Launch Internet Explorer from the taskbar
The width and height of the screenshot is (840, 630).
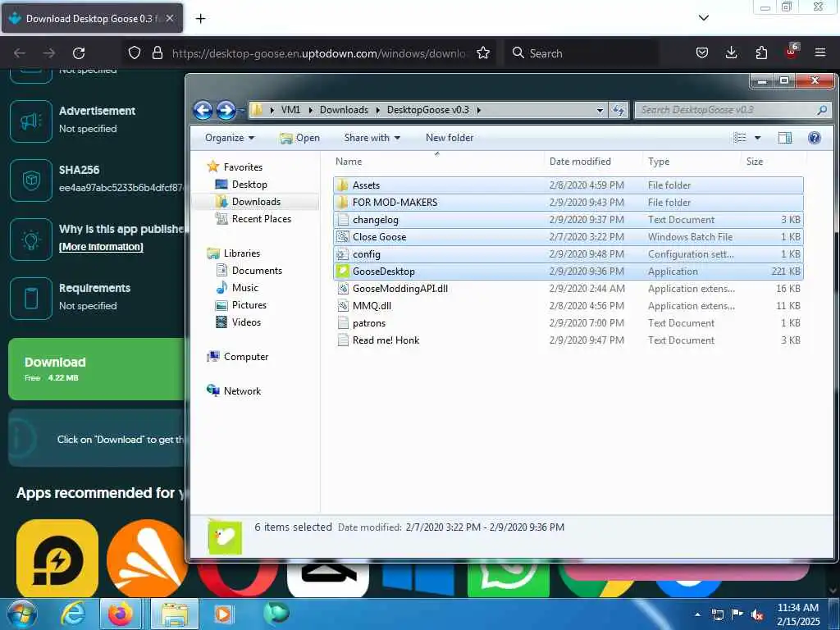(x=72, y=614)
